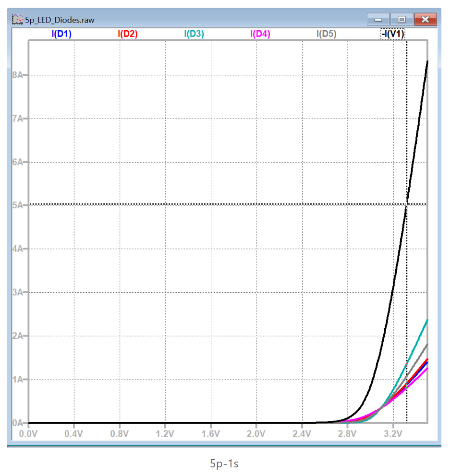The height and width of the screenshot is (476, 451).
Task: Click the I(D1) trace label
Action: [61, 34]
